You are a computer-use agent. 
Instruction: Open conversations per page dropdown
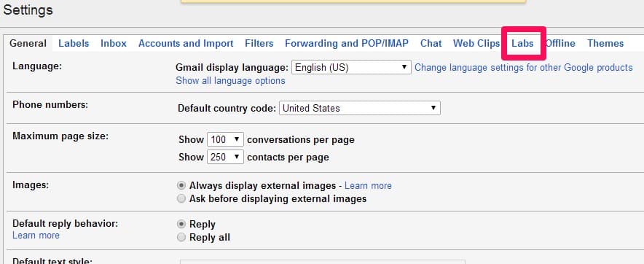tap(226, 139)
